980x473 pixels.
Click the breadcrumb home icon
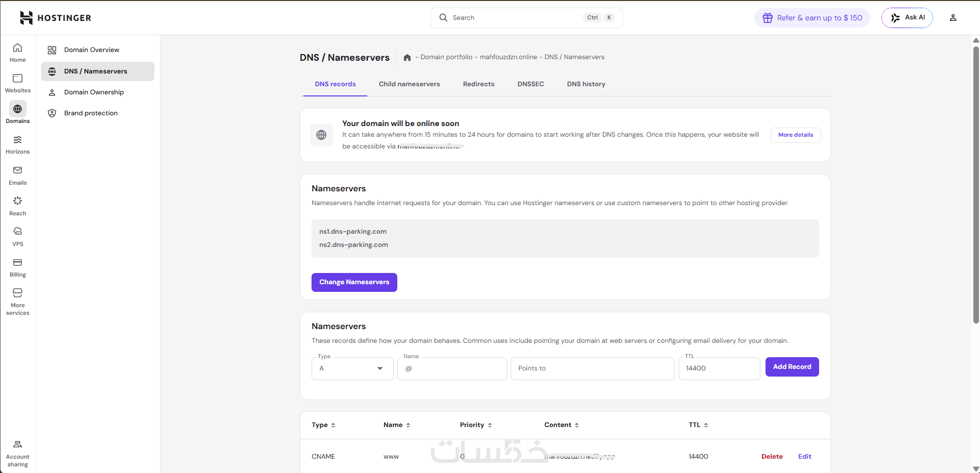pos(407,57)
